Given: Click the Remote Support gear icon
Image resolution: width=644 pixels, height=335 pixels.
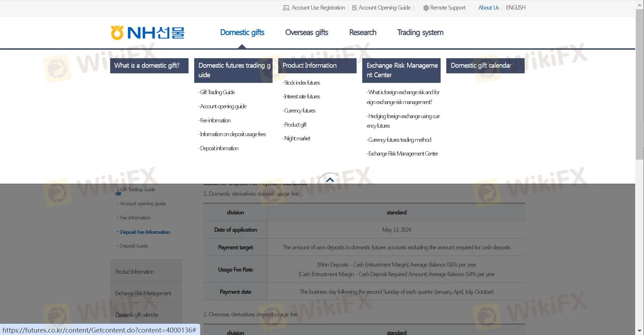Looking at the screenshot, I should point(426,8).
